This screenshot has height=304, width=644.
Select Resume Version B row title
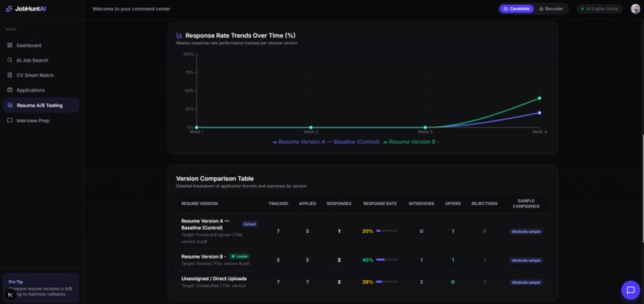pyautogui.click(x=204, y=256)
